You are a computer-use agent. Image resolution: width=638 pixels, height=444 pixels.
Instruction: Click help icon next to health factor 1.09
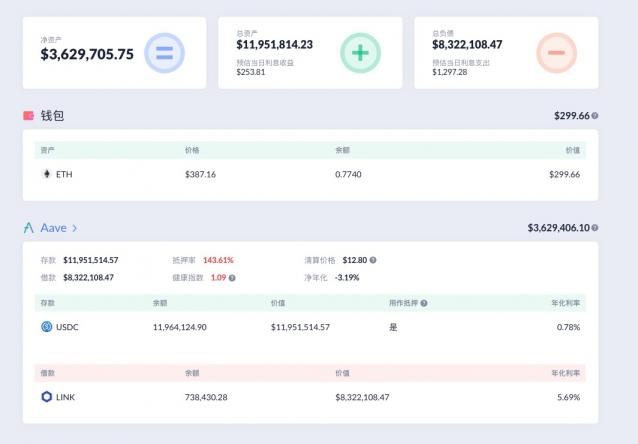click(x=232, y=278)
